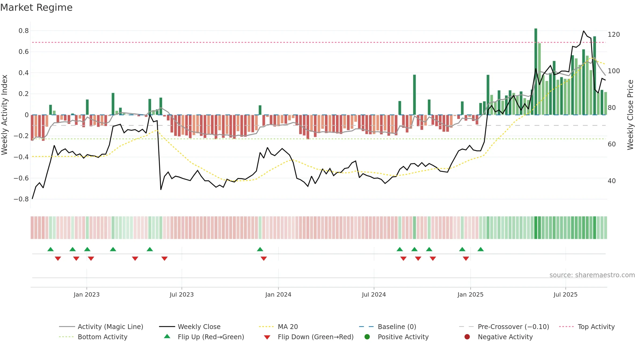This screenshot has width=644, height=362.
Task: Click the Jul 2024 x-axis label
Action: (374, 294)
